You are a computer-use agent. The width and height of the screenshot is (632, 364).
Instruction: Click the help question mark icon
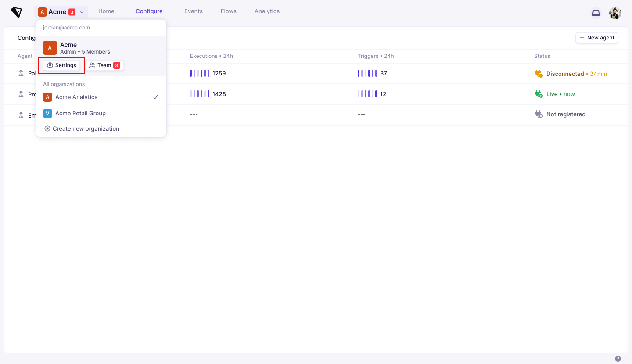point(618,359)
